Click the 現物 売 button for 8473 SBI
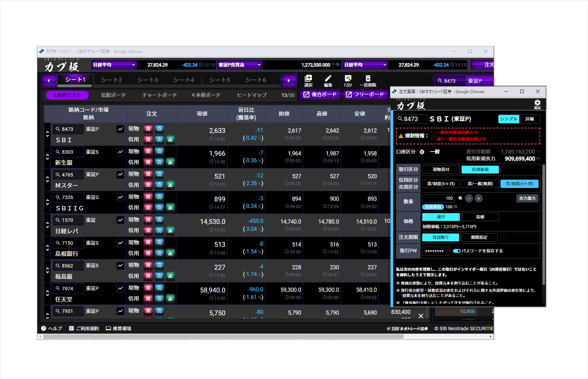The height and width of the screenshot is (379, 588). (159, 129)
